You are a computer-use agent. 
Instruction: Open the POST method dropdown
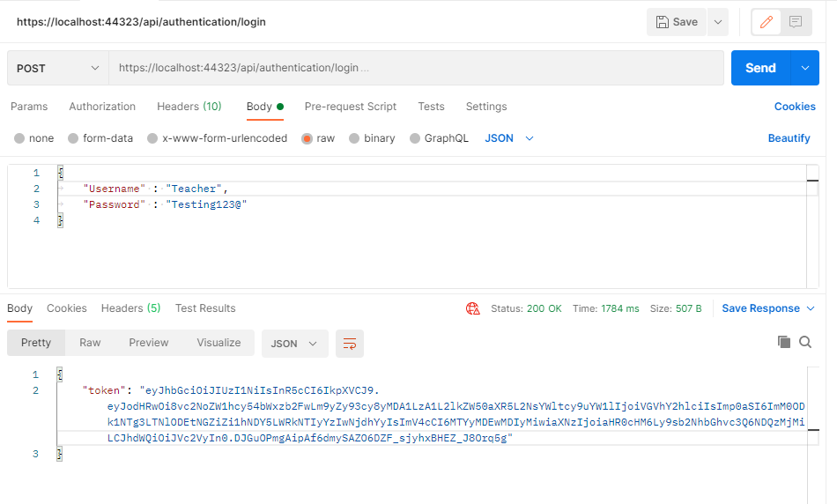pos(57,68)
